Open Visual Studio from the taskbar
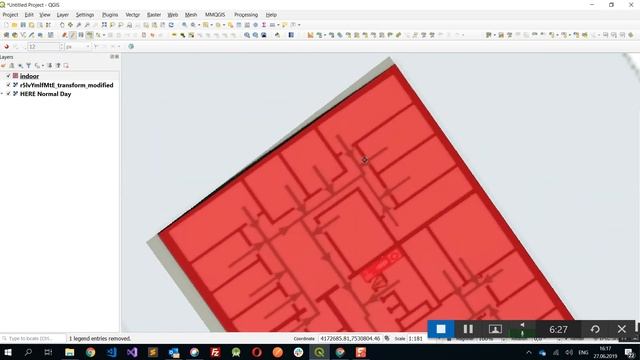The width and height of the screenshot is (640, 360). pos(132,352)
